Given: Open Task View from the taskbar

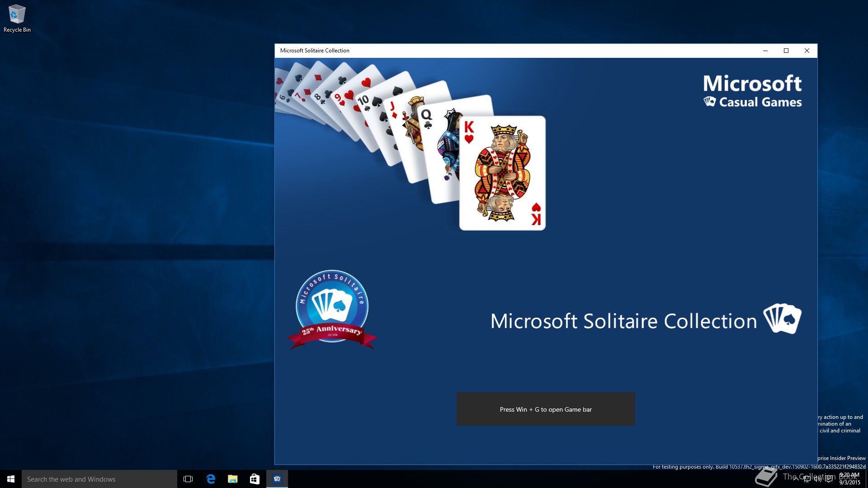Looking at the screenshot, I should coord(188,479).
